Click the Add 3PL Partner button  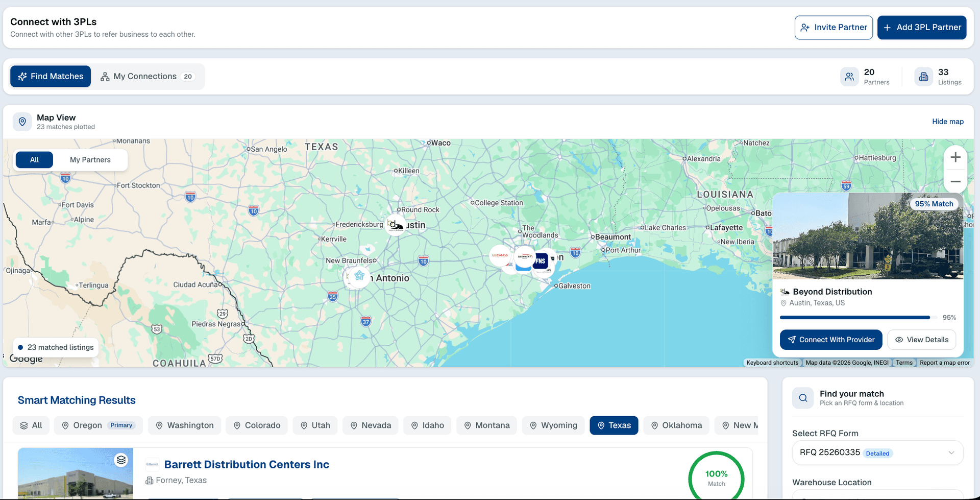[x=922, y=28]
